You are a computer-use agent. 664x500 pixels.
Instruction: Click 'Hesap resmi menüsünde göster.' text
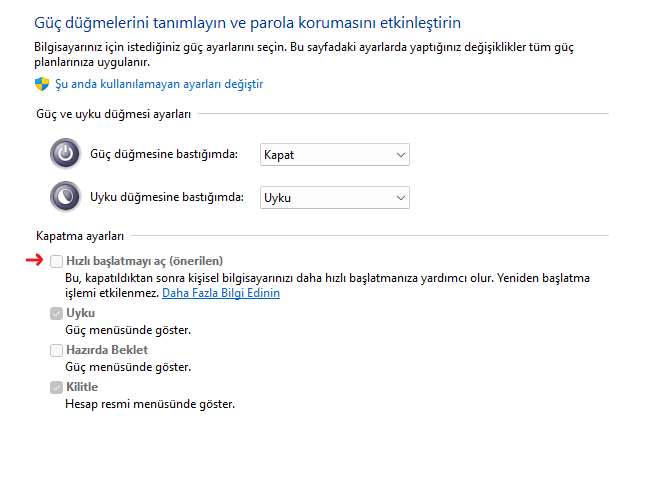(150, 404)
